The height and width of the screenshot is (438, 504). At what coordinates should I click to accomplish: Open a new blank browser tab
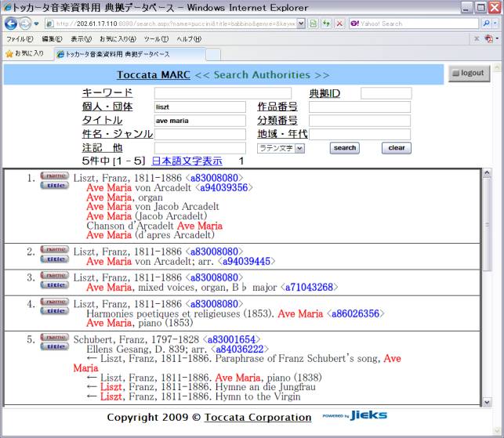point(213,55)
